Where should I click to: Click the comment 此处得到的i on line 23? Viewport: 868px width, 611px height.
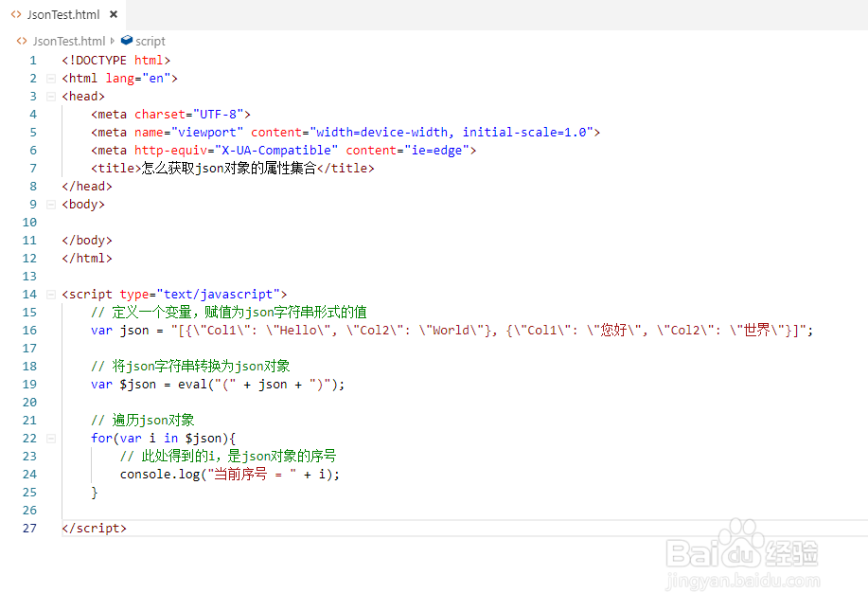coord(228,457)
